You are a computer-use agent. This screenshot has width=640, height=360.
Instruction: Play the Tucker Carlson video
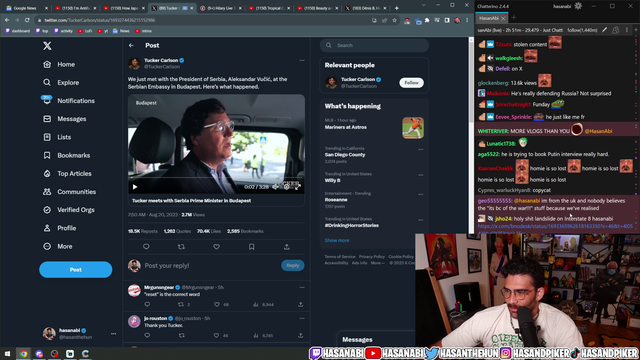point(135,187)
